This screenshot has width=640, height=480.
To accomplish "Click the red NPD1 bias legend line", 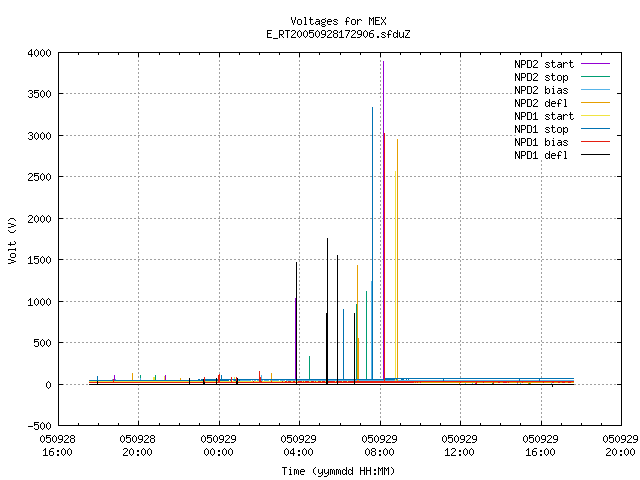I will point(596,142).
